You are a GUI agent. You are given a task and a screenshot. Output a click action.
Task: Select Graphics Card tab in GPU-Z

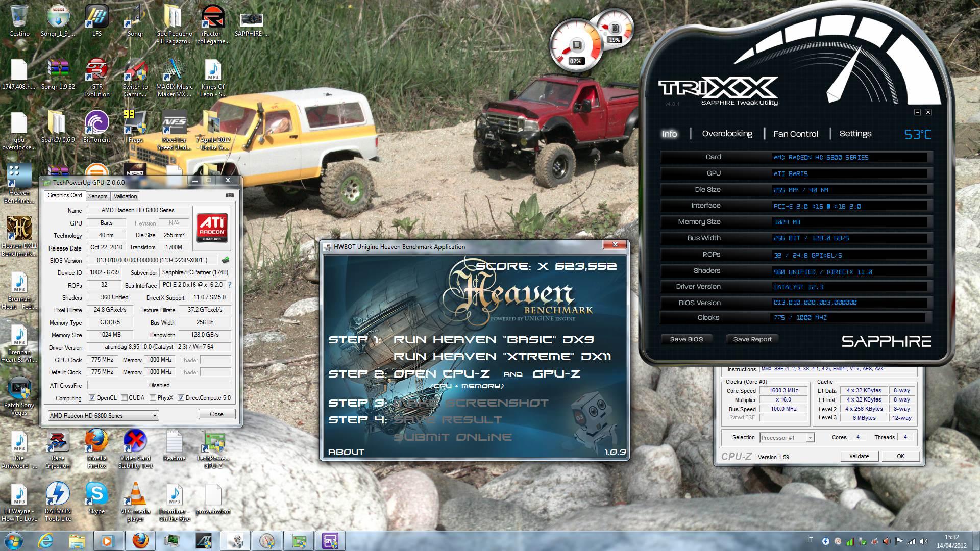pos(65,195)
